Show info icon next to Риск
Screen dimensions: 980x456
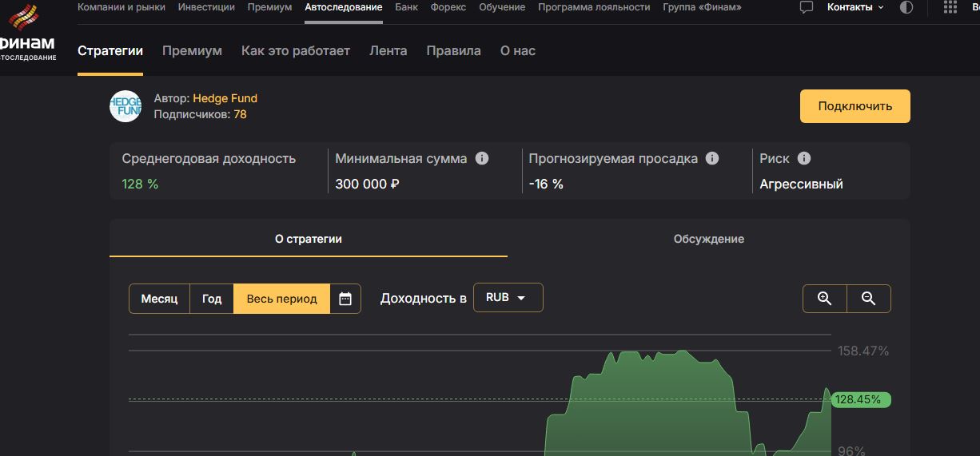[804, 158]
